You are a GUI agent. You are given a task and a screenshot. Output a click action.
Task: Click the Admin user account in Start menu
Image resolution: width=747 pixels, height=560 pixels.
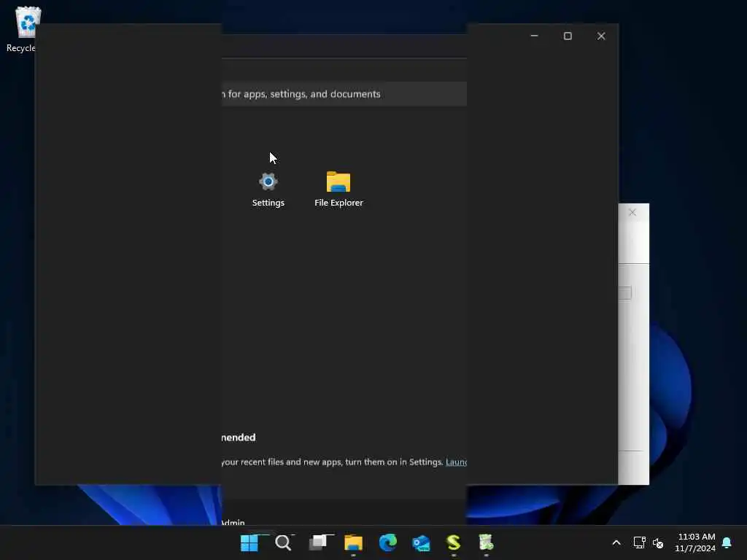233,522
